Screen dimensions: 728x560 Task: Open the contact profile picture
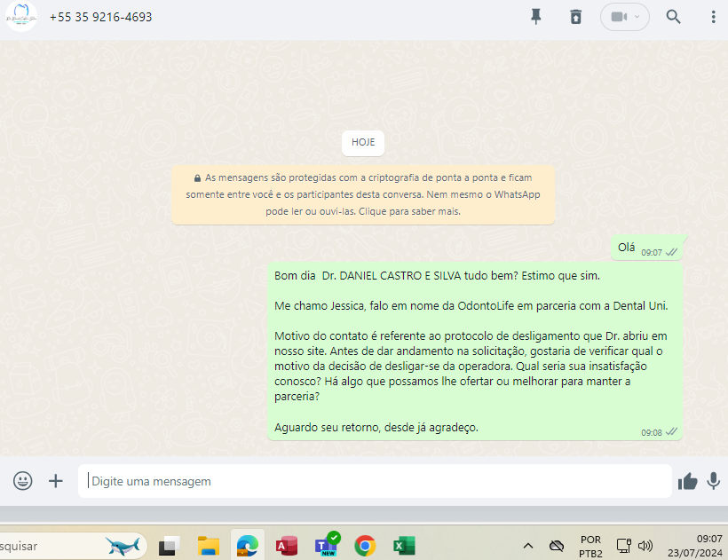(21, 17)
